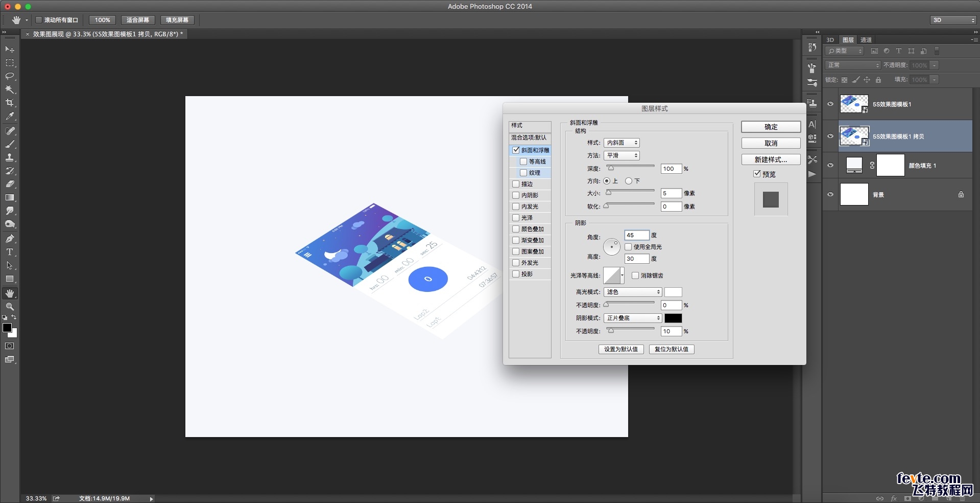Click the Hand tool in toolbox
The width and height of the screenshot is (980, 503).
click(x=10, y=293)
